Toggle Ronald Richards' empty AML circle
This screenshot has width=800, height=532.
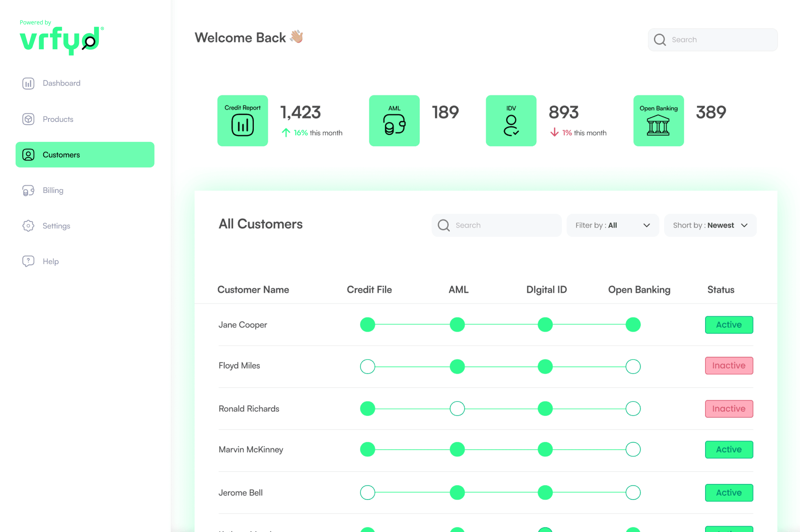(457, 409)
